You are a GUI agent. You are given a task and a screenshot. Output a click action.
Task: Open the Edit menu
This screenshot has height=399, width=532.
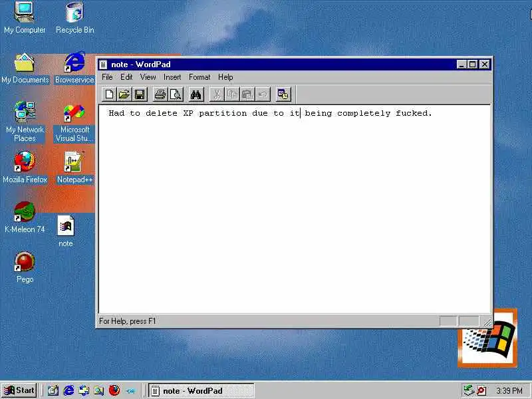coord(126,77)
